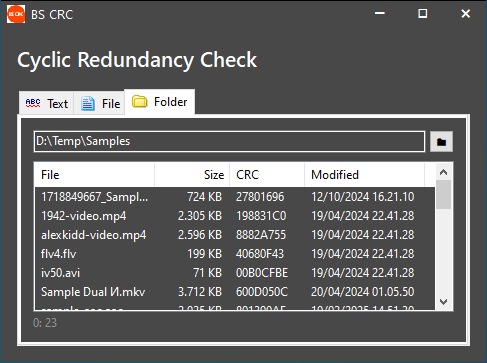Select the alexkidd-video.mp4 entry
Viewport: 487px width, 363px height.
pos(235,235)
